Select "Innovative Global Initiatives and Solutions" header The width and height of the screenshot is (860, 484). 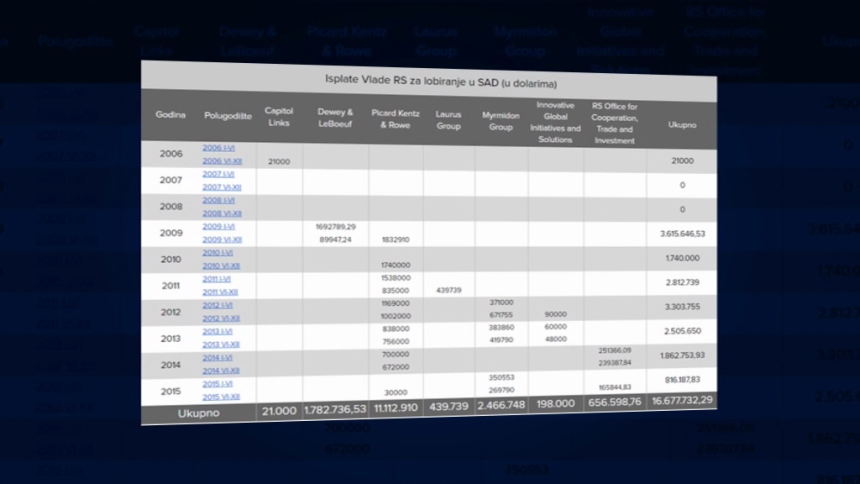click(x=555, y=122)
